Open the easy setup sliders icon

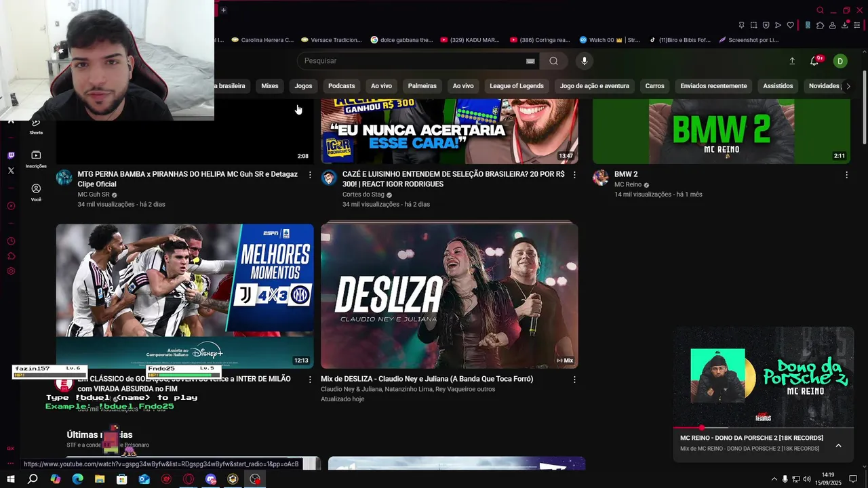(x=857, y=25)
